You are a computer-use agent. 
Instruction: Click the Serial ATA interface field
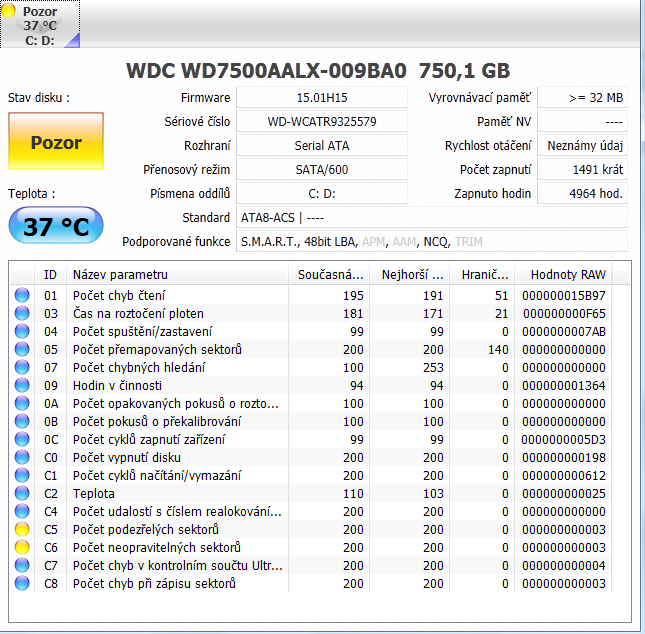click(x=322, y=145)
